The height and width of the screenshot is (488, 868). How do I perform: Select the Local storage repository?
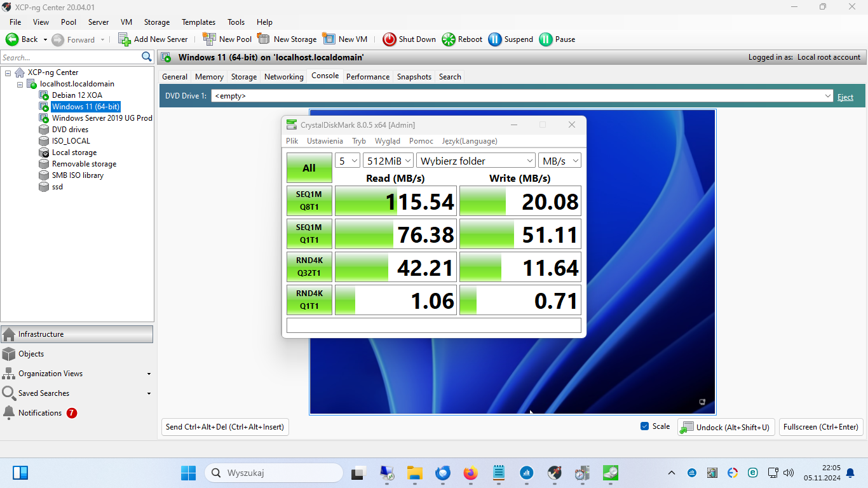pyautogui.click(x=74, y=152)
